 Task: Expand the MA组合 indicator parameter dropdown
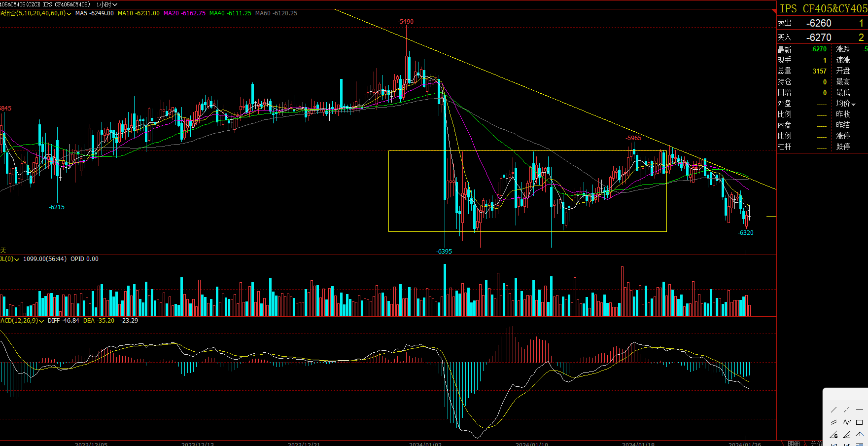69,14
